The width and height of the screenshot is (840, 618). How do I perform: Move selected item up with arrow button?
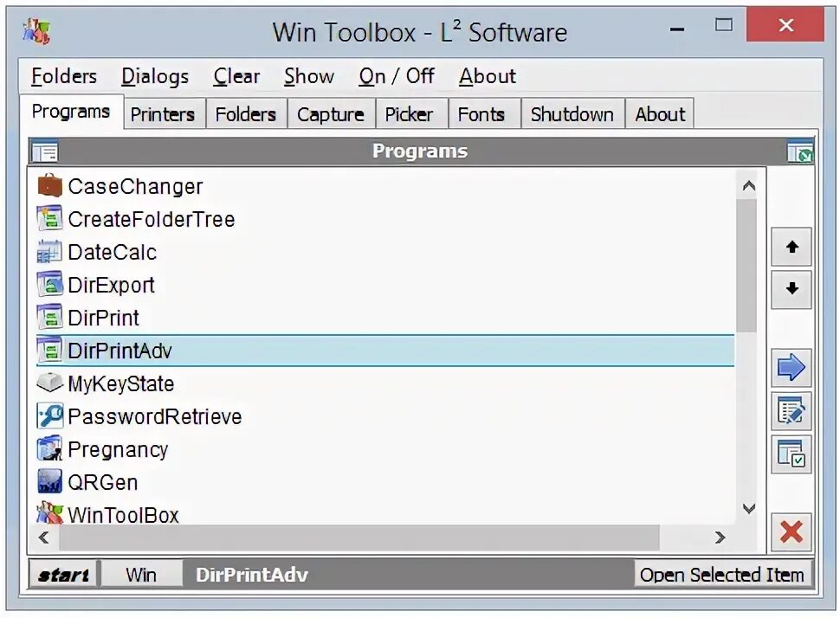click(x=792, y=247)
